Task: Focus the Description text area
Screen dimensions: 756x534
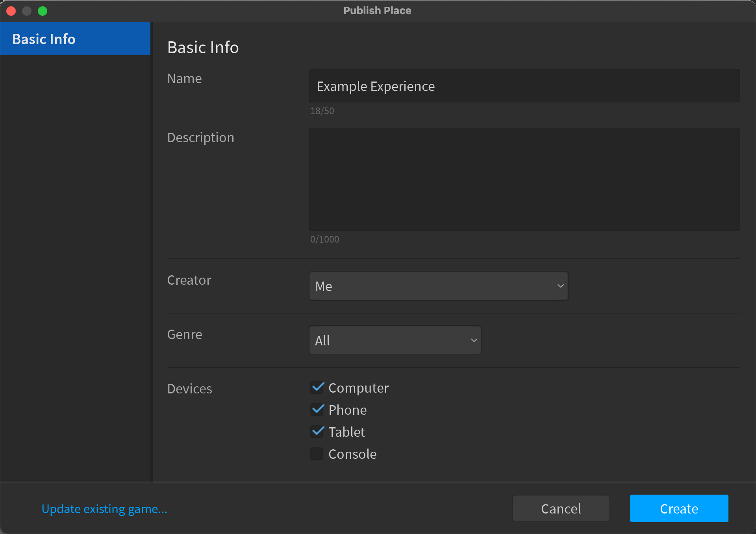Action: 524,179
